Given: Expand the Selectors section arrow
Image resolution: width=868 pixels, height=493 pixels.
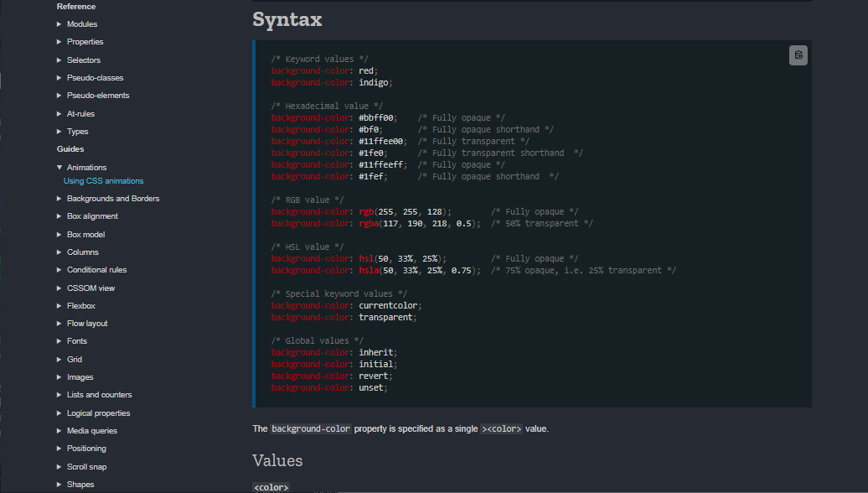Looking at the screenshot, I should coord(59,60).
